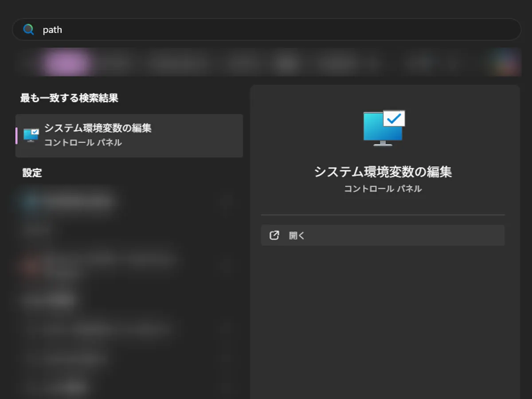Click the large システム環境変数の編集 title in preview
The height and width of the screenshot is (399, 532).
pyautogui.click(x=383, y=172)
